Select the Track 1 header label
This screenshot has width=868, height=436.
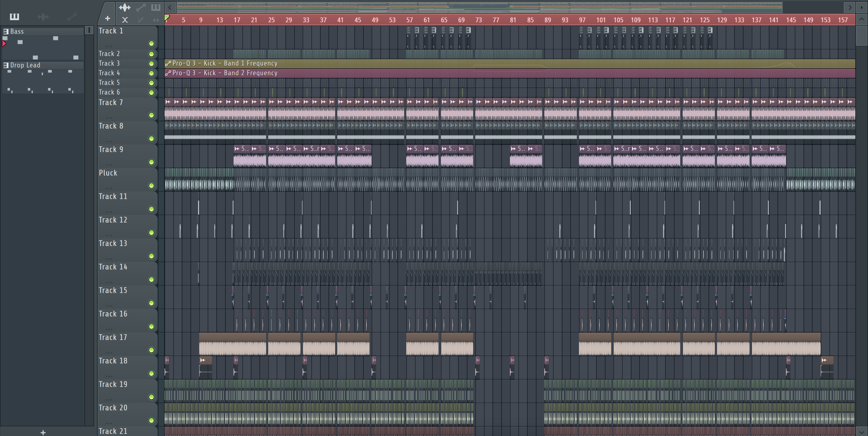(x=111, y=31)
